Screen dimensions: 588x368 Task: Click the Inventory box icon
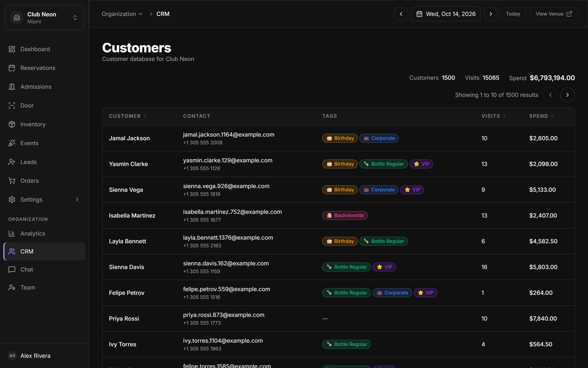(12, 124)
